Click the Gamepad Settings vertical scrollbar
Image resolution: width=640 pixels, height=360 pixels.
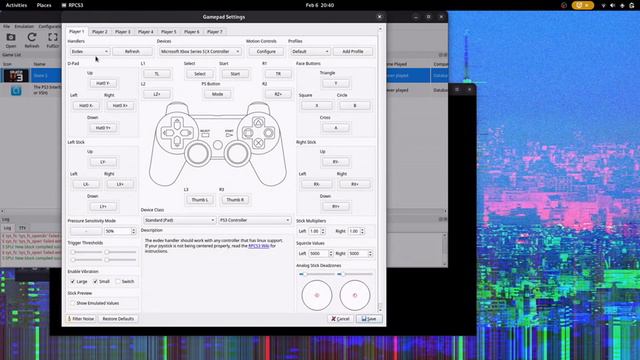point(380,169)
